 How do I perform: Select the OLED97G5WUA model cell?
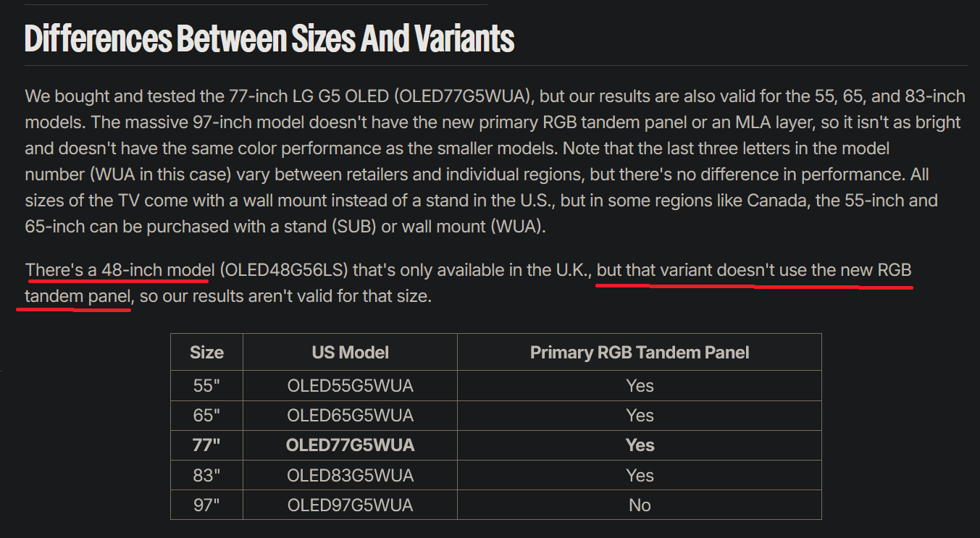point(350,505)
